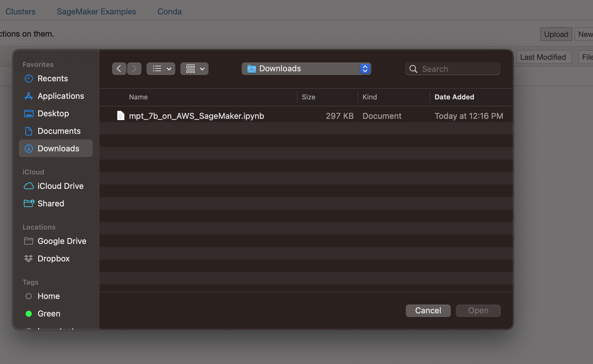The height and width of the screenshot is (364, 593).
Task: Click the back navigation arrow
Action: click(119, 68)
